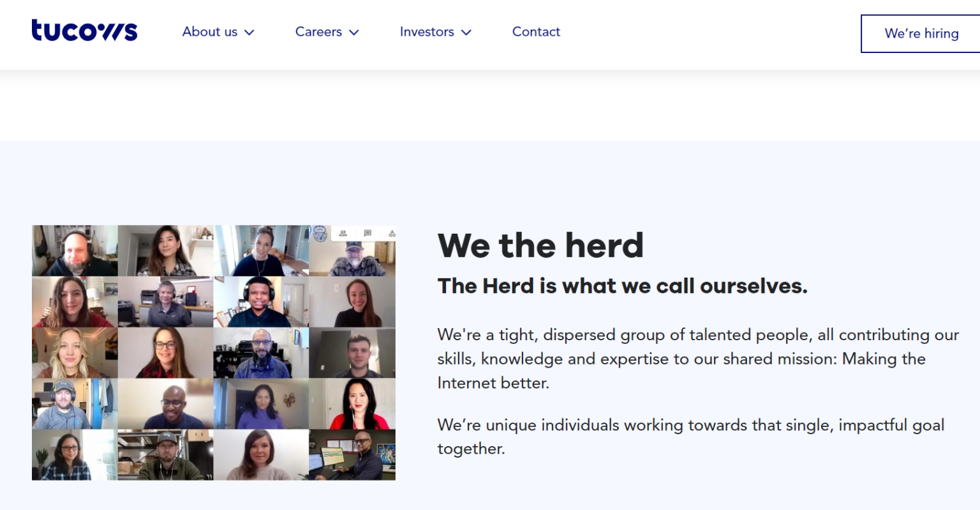This screenshot has height=510, width=980.
Task: Click the Tucows logo
Action: click(84, 31)
